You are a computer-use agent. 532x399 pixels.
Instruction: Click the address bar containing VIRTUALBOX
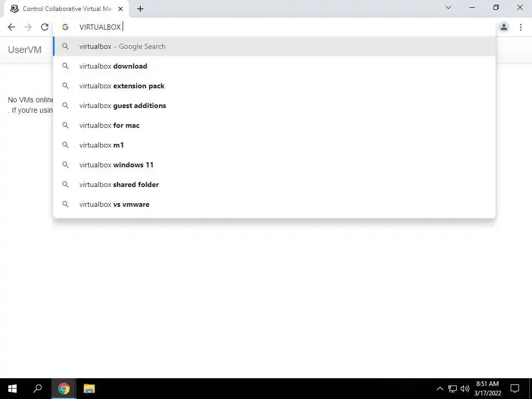point(275,27)
